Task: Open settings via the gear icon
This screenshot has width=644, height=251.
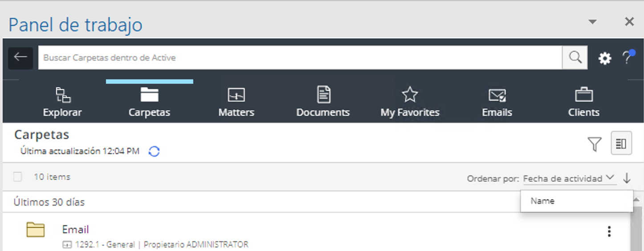Action: point(604,58)
